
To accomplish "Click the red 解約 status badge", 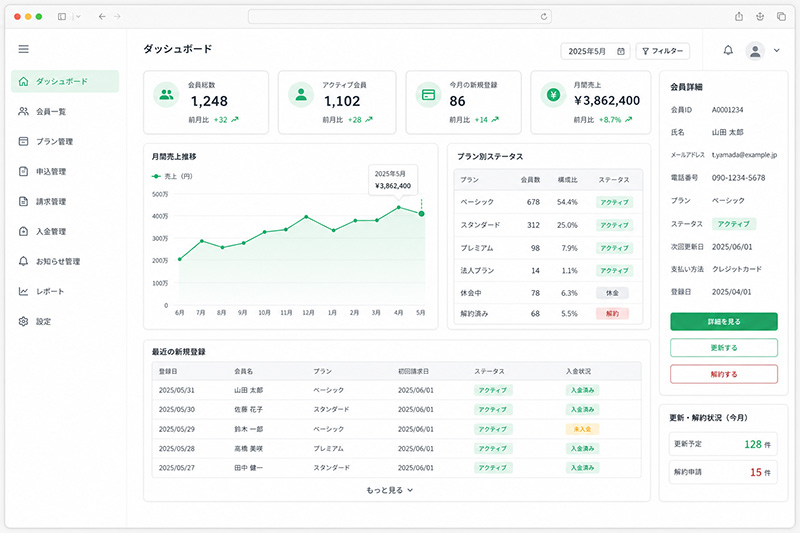I will [x=612, y=314].
